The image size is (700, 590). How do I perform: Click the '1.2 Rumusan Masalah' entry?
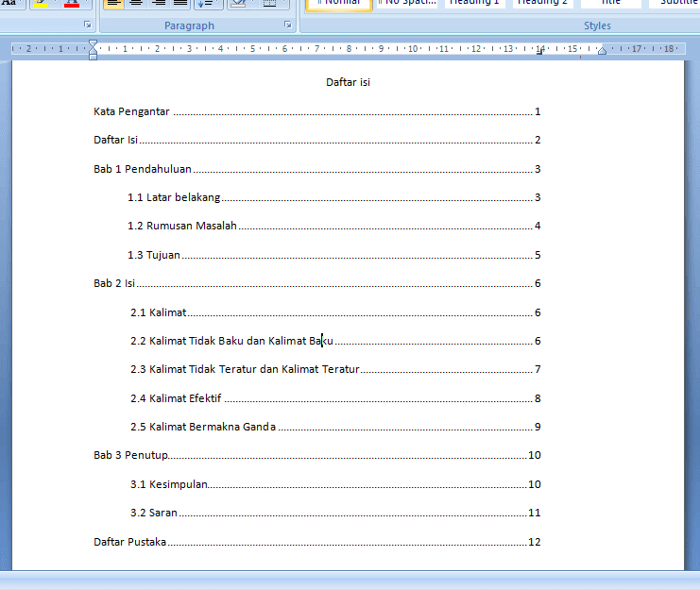(182, 226)
